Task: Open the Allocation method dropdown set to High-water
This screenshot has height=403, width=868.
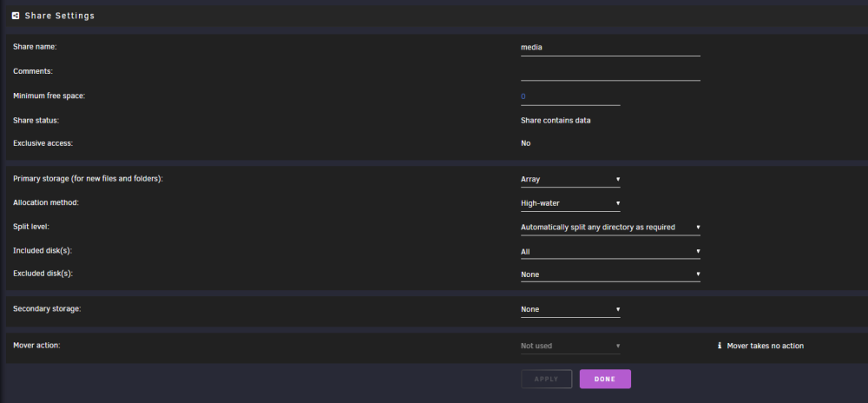Action: coord(570,203)
